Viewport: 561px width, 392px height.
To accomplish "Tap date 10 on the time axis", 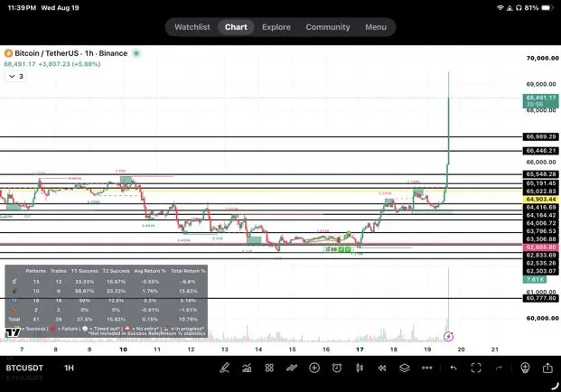I will click(x=123, y=350).
